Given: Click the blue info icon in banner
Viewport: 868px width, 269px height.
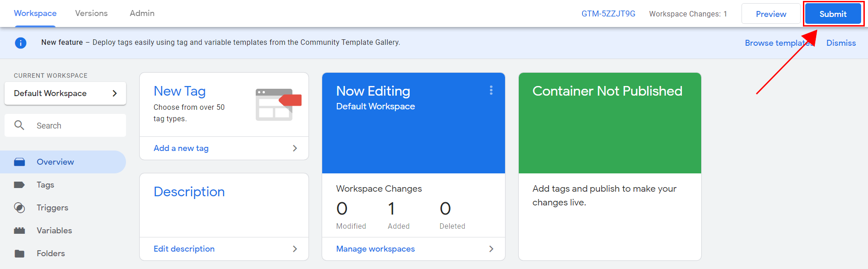Looking at the screenshot, I should pyautogui.click(x=21, y=43).
